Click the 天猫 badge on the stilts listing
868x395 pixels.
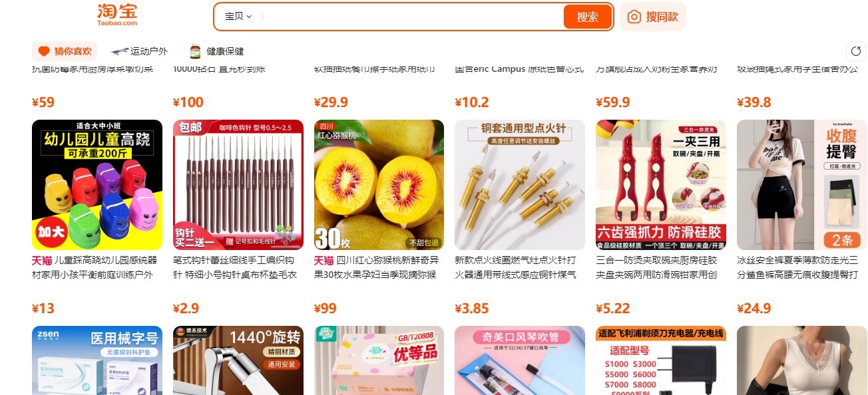point(41,260)
